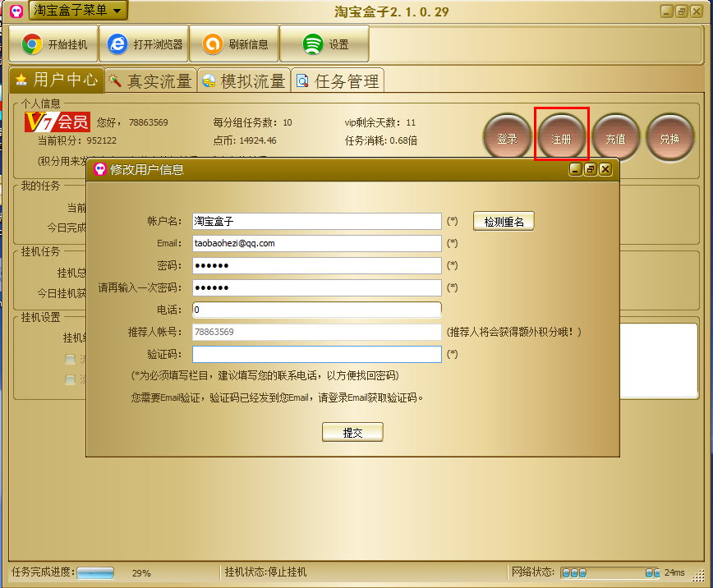
Task: Click the 当前积分: 952122 text
Action: [x=77, y=140]
